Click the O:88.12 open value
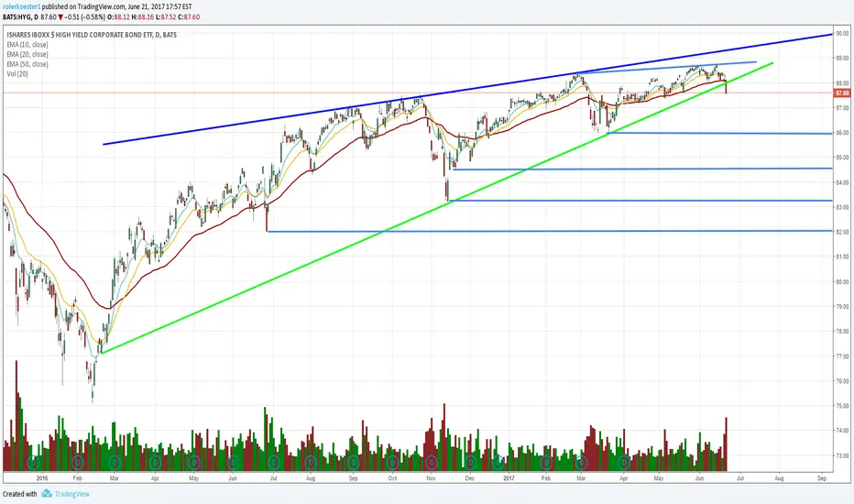Image resolution: width=854 pixels, height=504 pixels. click(x=117, y=16)
